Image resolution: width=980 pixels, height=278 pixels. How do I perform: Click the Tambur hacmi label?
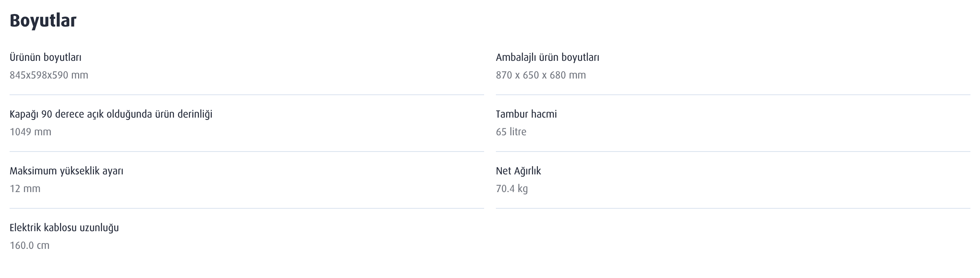click(x=526, y=114)
